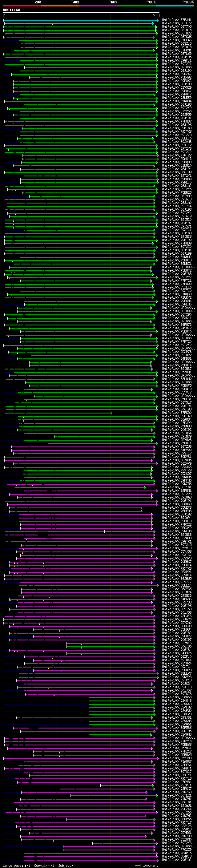Click the orange ~40% identity legend bar
The height and width of the screenshot is (868, 197).
pyautogui.click(x=60, y=6)
